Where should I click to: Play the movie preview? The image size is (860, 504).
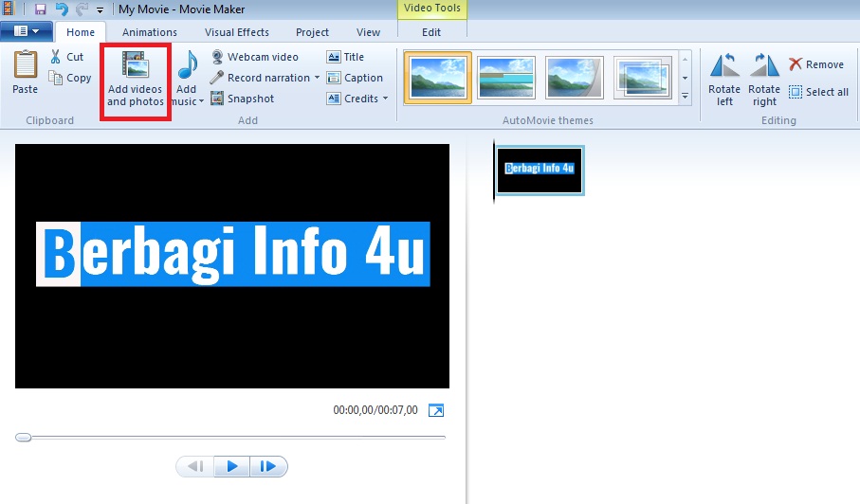(232, 466)
